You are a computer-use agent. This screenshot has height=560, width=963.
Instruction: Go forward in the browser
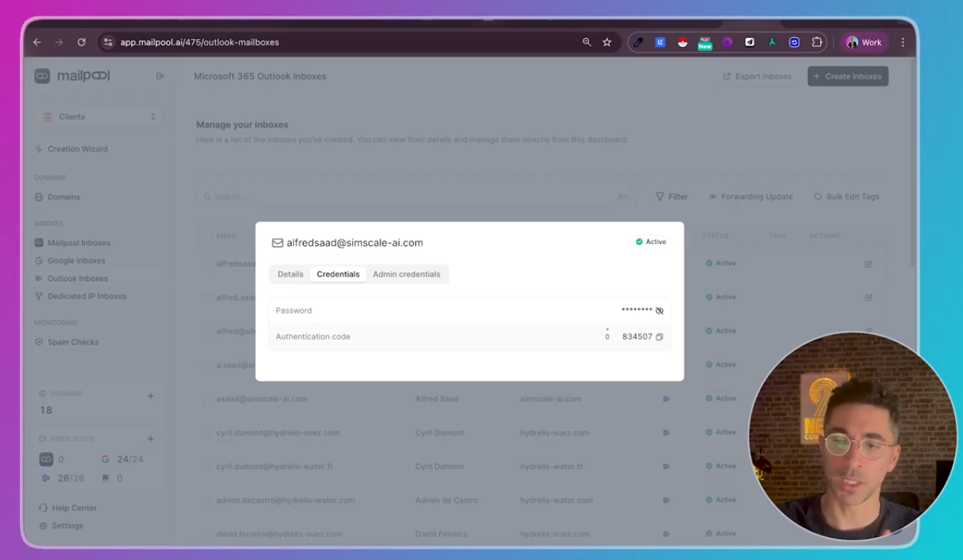click(x=59, y=42)
